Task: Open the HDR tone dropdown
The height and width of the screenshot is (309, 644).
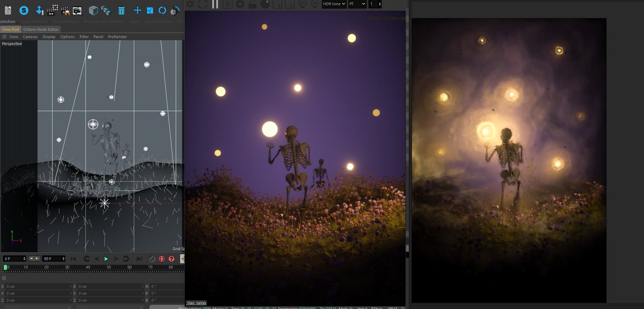Action: [x=334, y=4]
